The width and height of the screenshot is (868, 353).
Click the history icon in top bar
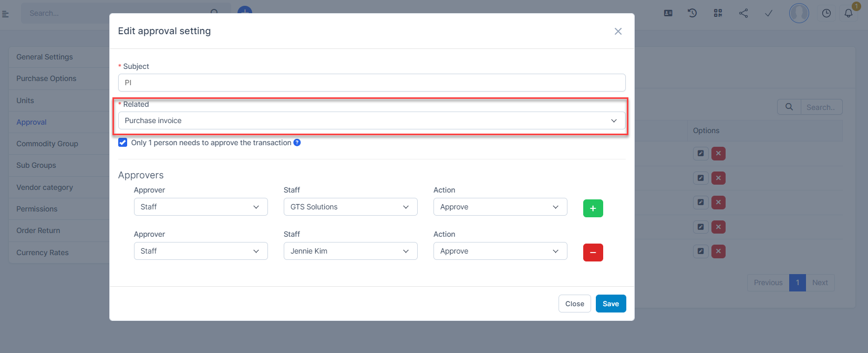(693, 13)
